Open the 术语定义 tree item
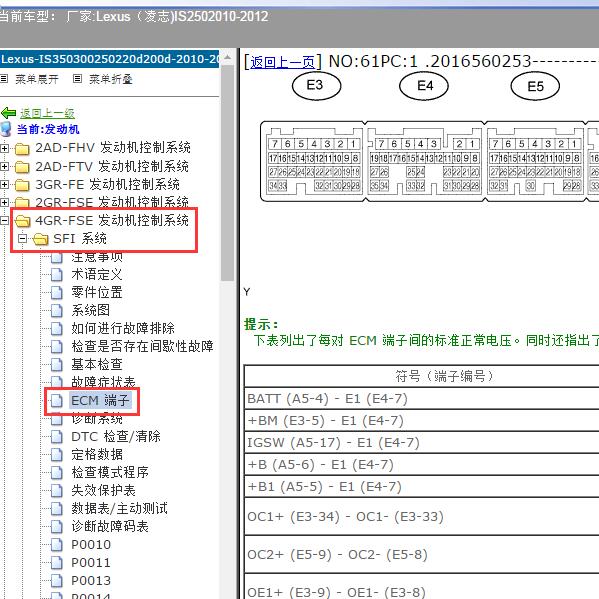Screen dimensions: 599x599 [97, 275]
